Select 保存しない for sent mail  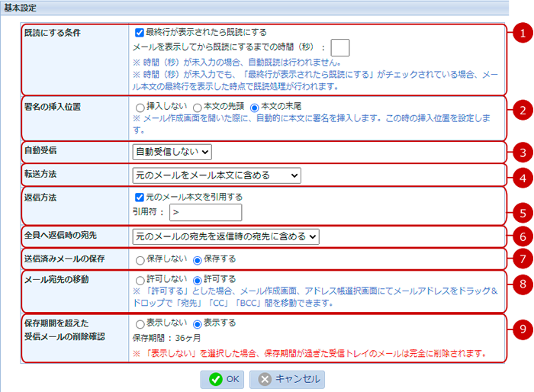coord(140,261)
